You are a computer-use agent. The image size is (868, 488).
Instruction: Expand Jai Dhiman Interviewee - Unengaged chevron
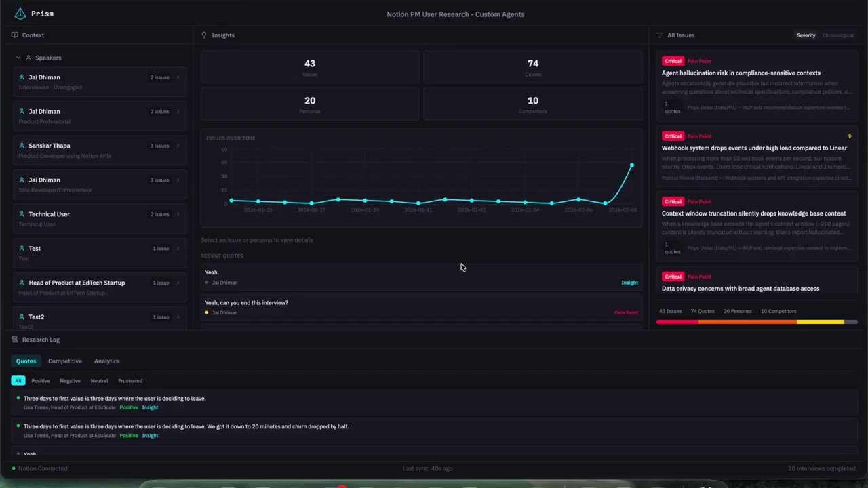coord(178,77)
